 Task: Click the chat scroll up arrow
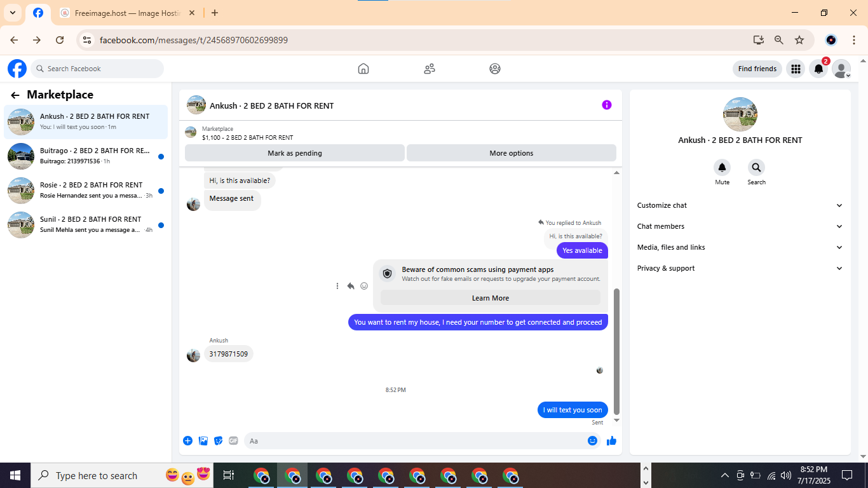(x=616, y=173)
